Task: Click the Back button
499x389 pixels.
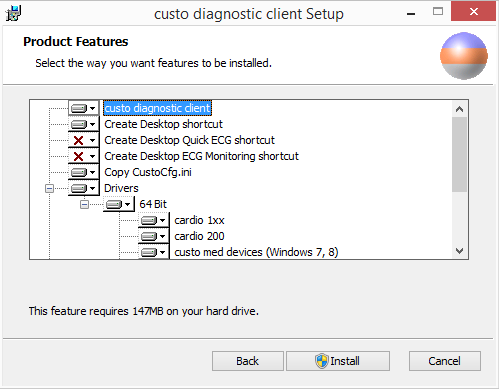Action: 248,361
